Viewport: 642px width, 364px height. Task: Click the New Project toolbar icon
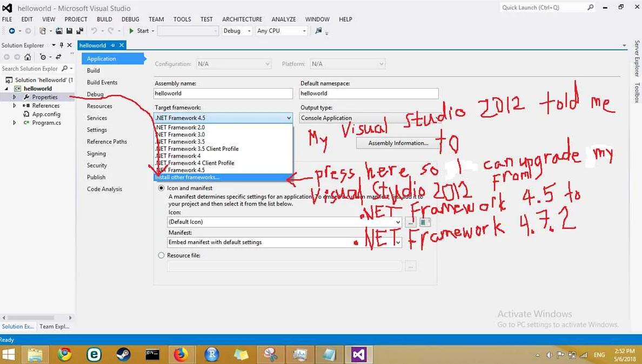tap(43, 31)
